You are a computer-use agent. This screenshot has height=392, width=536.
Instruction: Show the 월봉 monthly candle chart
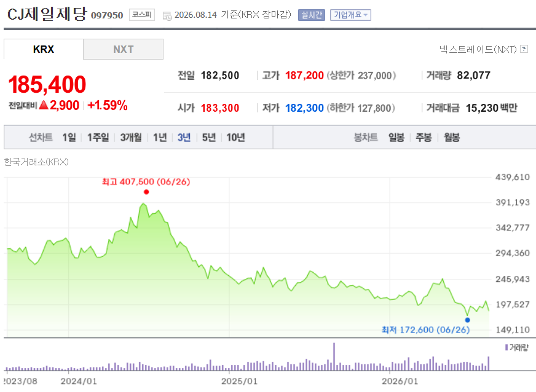coord(452,138)
